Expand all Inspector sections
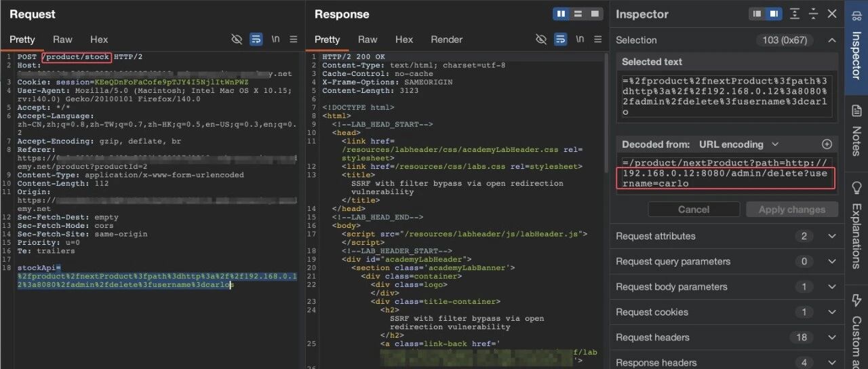868x369 pixels. point(795,14)
